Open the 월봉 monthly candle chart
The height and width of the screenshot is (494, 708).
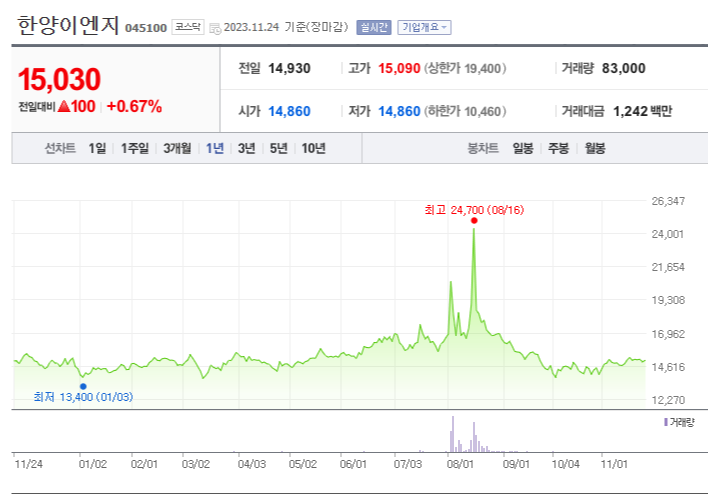[x=595, y=148]
